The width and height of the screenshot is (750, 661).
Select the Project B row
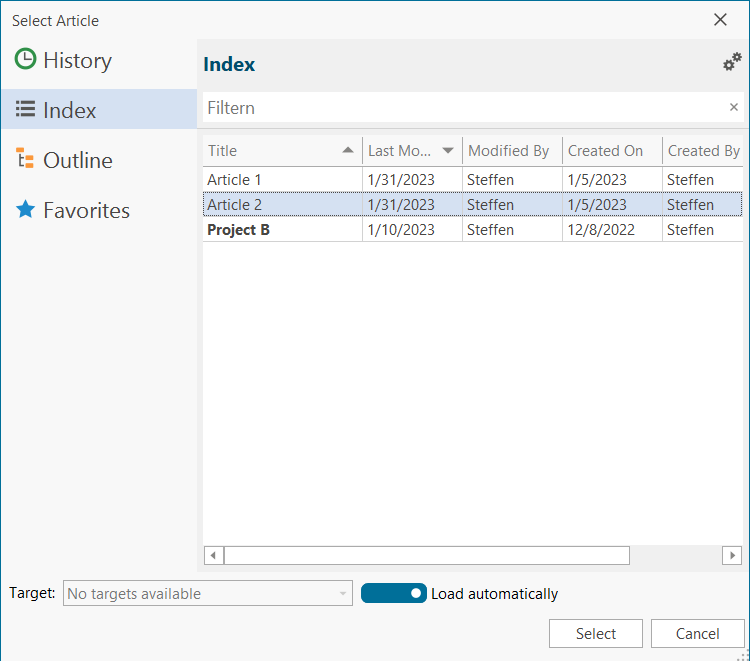click(238, 230)
